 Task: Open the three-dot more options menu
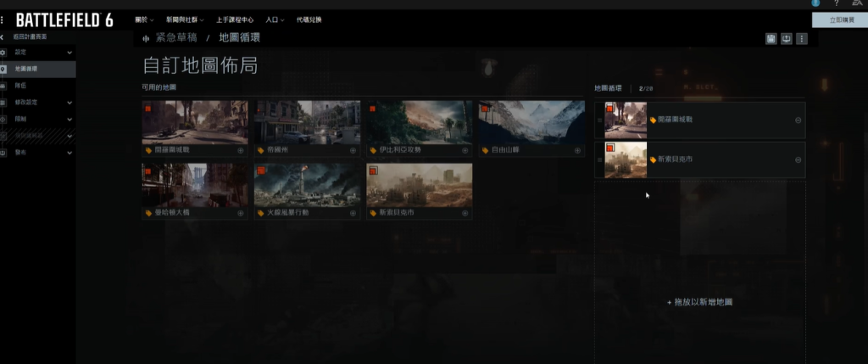(802, 38)
